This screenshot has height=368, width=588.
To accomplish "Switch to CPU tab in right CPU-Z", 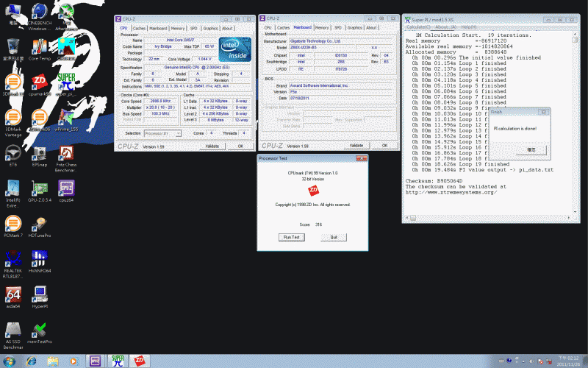I will (268, 28).
